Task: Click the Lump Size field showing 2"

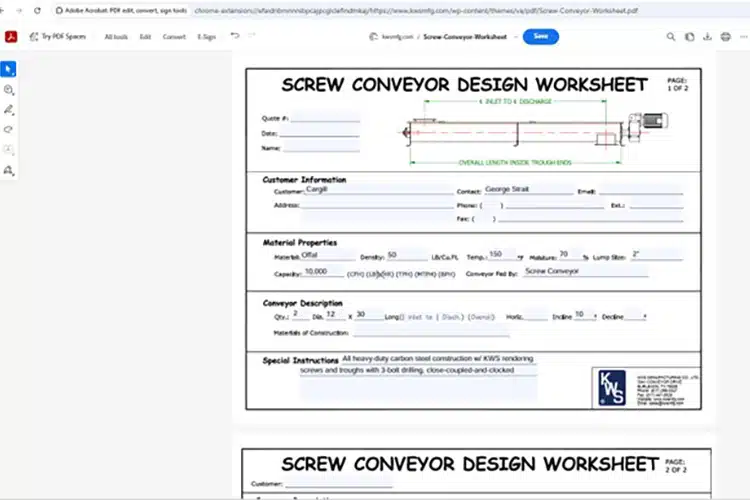Action: pos(657,255)
